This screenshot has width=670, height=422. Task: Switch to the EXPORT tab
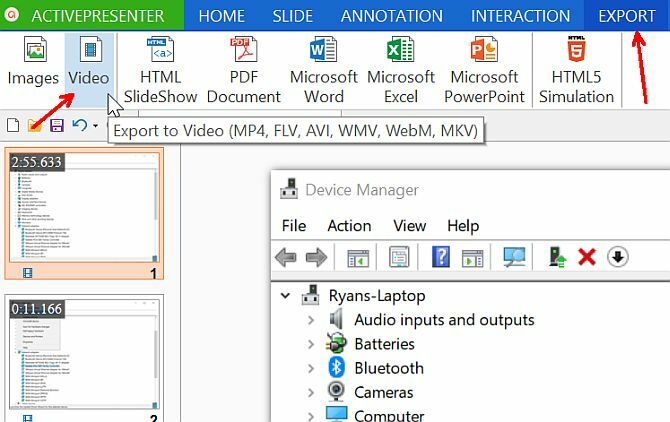(x=627, y=16)
